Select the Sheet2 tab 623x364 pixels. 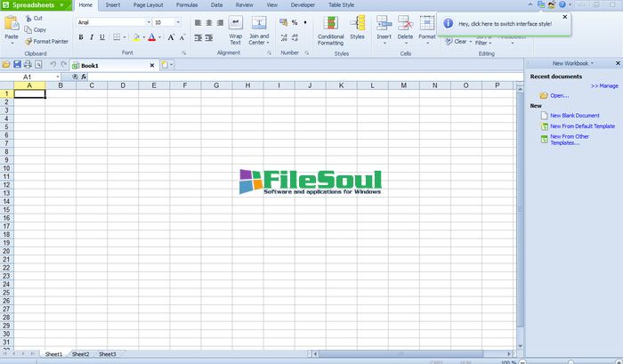coord(80,354)
